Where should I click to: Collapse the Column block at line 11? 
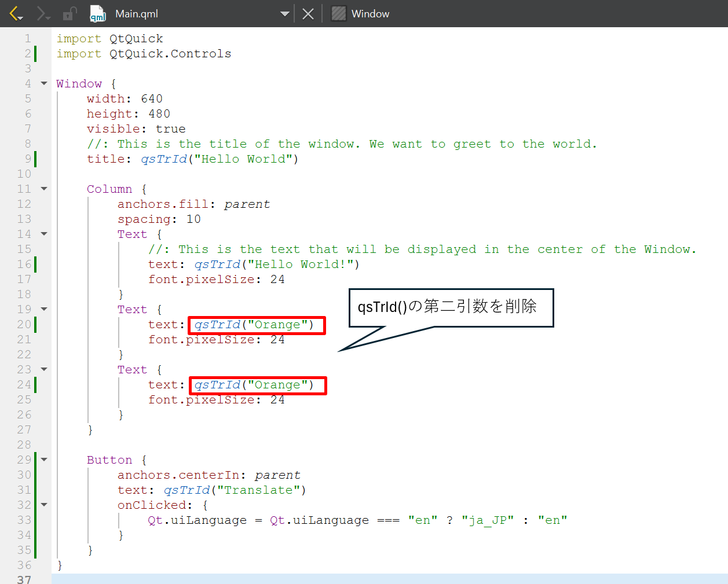point(44,189)
